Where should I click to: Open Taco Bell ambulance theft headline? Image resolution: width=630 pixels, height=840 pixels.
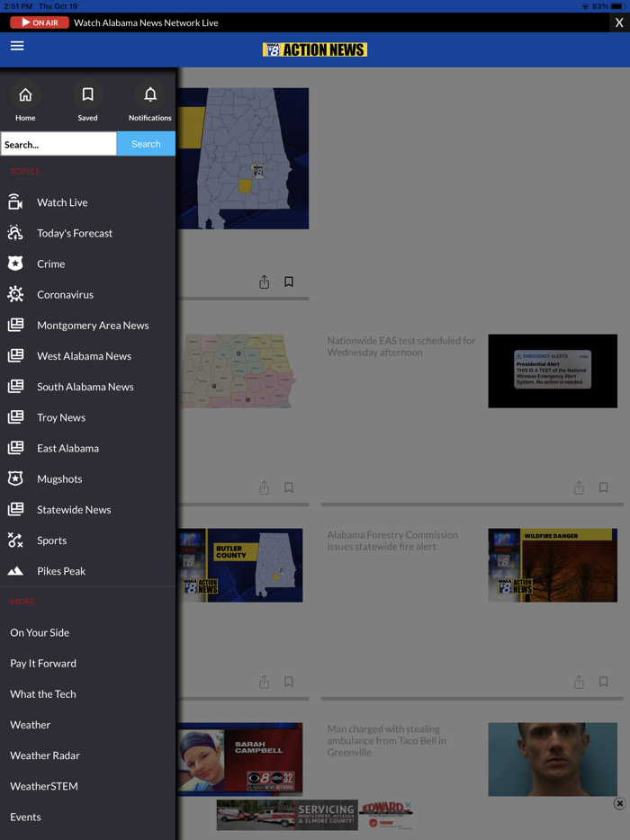pos(387,740)
